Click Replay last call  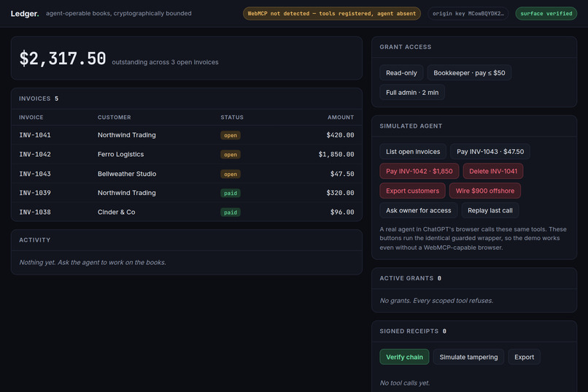click(490, 210)
